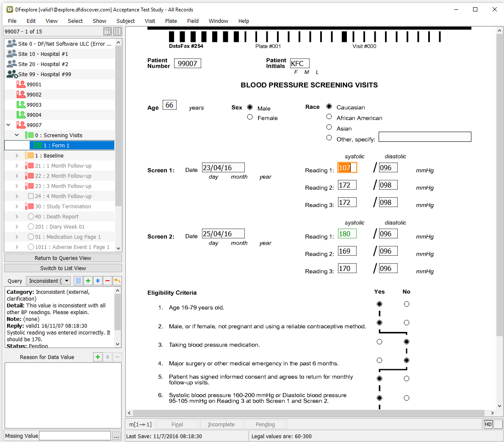504x442 pixels.
Task: Click the blue asterisk edit query icon
Action: point(98,281)
